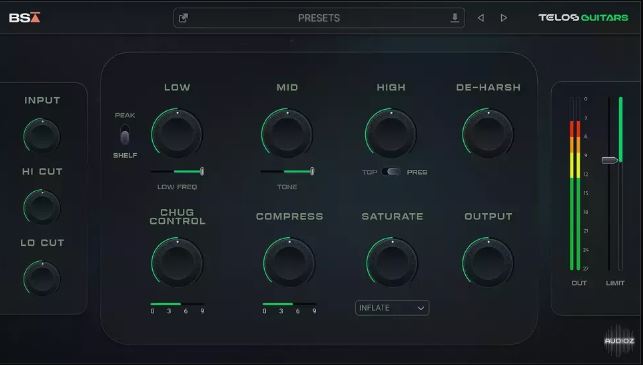This screenshot has width=643, height=365.
Task: Click the Telos Guitars logo
Action: coord(583,18)
